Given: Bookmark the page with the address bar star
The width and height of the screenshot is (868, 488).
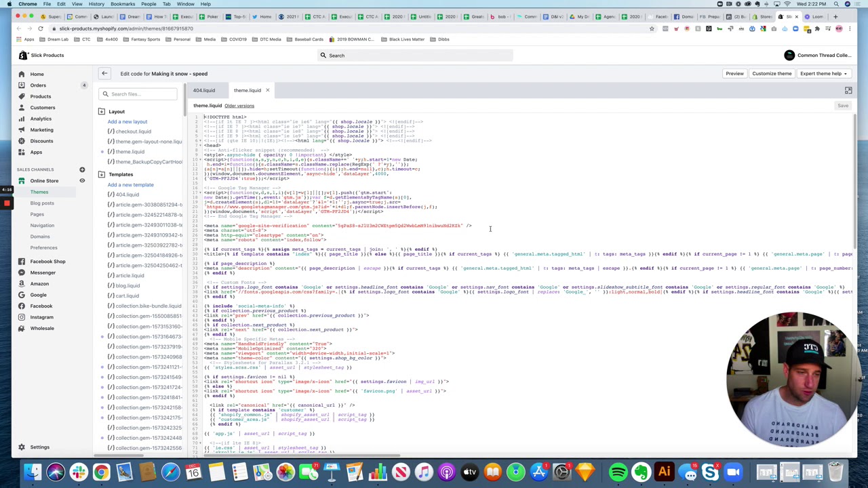Looking at the screenshot, I should (x=652, y=28).
